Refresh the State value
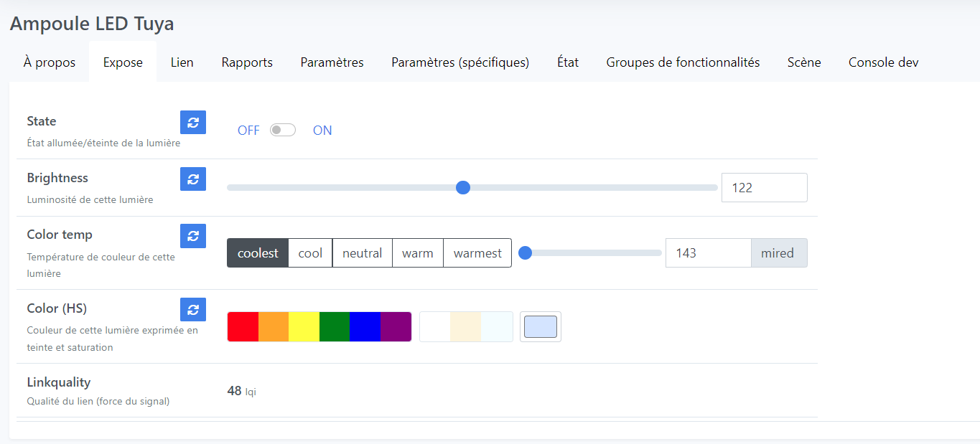The image size is (980, 444). 193,123
